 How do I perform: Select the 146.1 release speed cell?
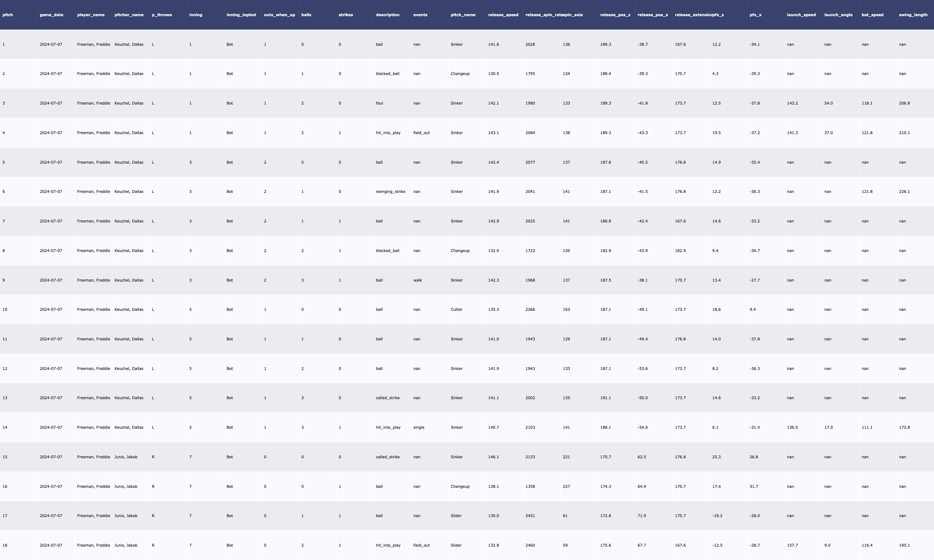493,457
